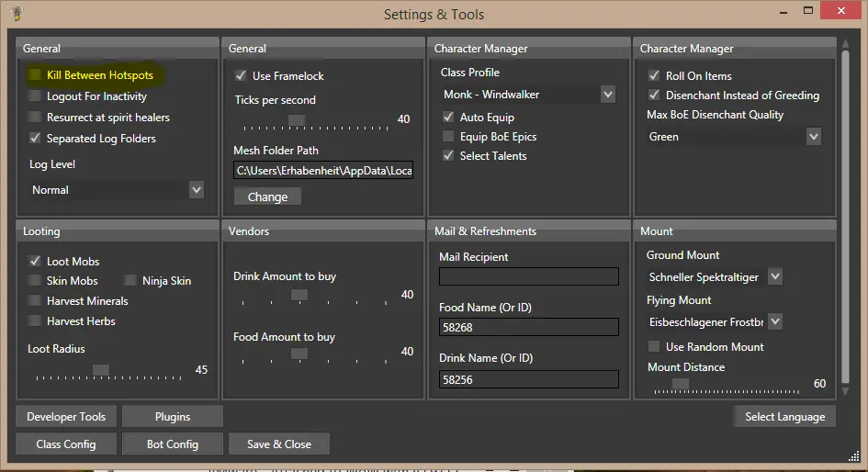Image resolution: width=868 pixels, height=472 pixels.
Task: Check Equip BoE Epics box
Action: 449,137
